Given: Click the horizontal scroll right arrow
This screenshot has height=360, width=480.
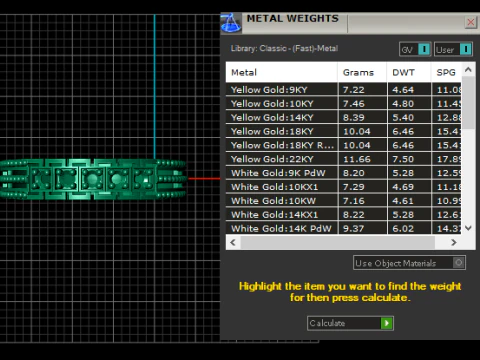Looking at the screenshot, I should (x=454, y=242).
